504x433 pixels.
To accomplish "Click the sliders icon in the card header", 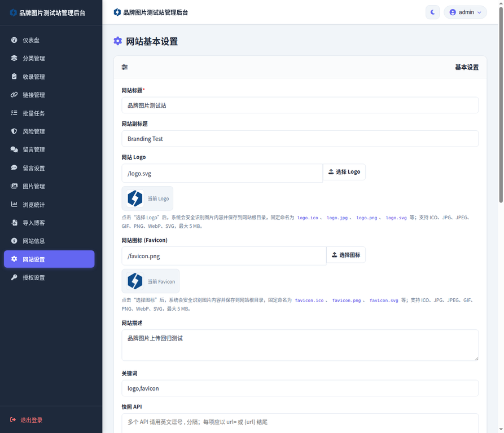I will 125,67.
